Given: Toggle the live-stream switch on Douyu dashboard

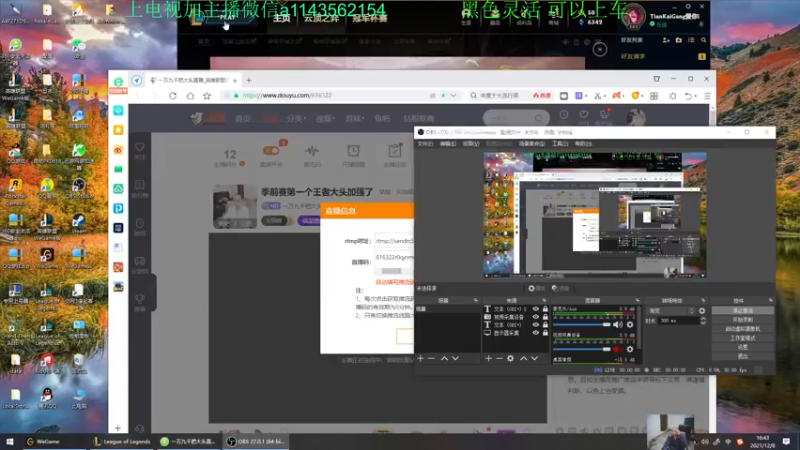Looking at the screenshot, I should 271,151.
